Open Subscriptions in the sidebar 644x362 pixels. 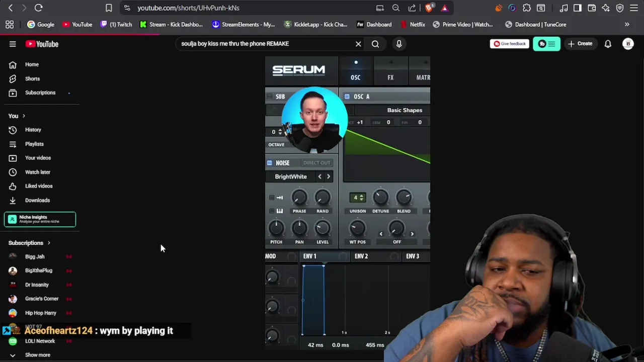(40, 93)
